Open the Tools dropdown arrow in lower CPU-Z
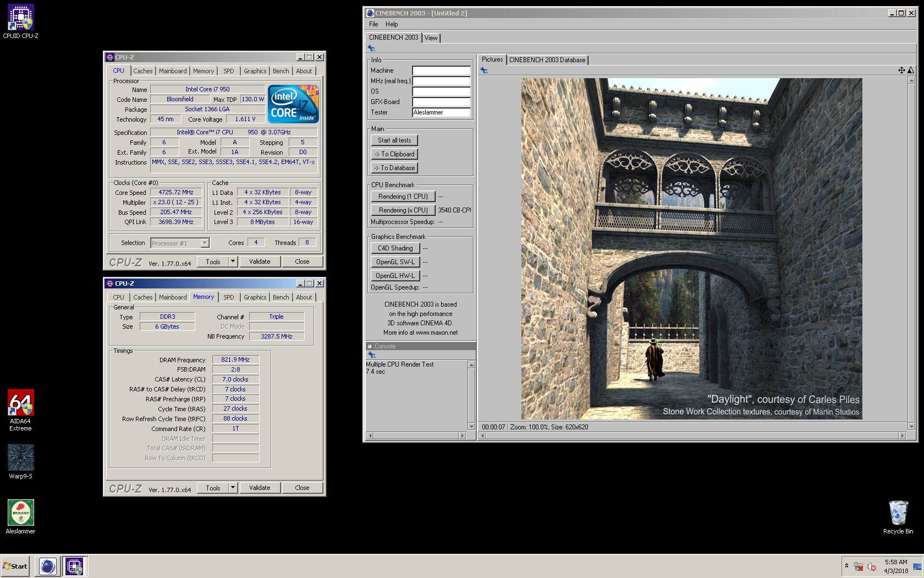The width and height of the screenshot is (924, 578). [x=233, y=488]
